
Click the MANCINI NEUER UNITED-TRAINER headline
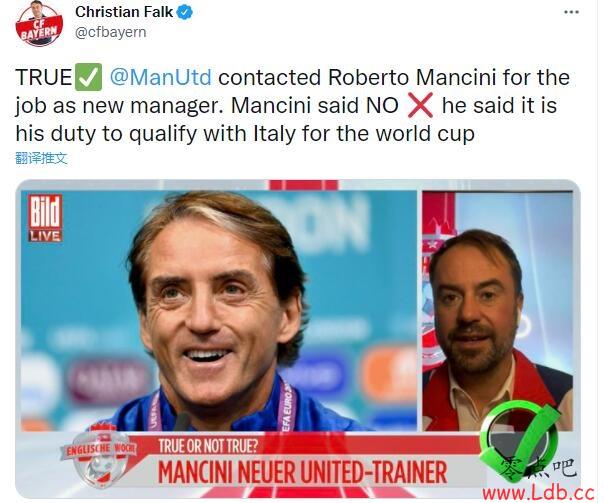coord(302,472)
